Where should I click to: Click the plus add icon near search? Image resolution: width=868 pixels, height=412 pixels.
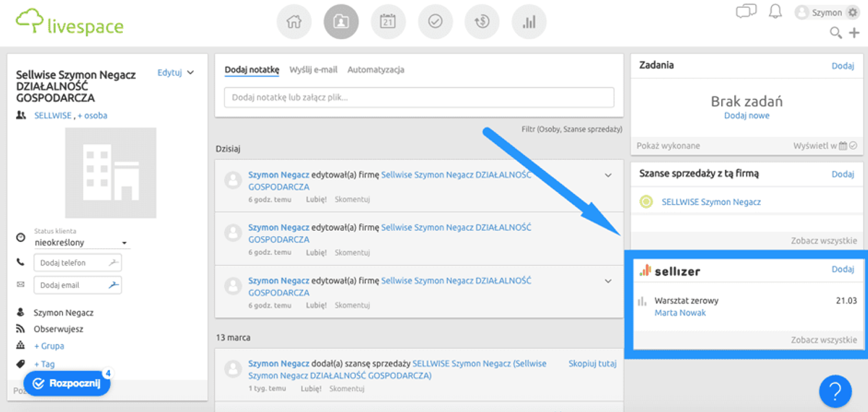click(854, 33)
